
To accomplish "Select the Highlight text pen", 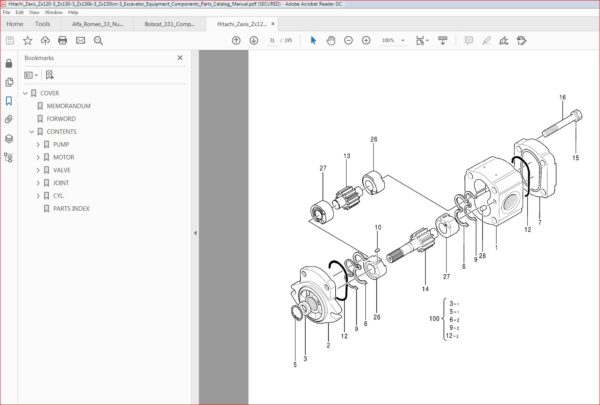I will pyautogui.click(x=486, y=40).
